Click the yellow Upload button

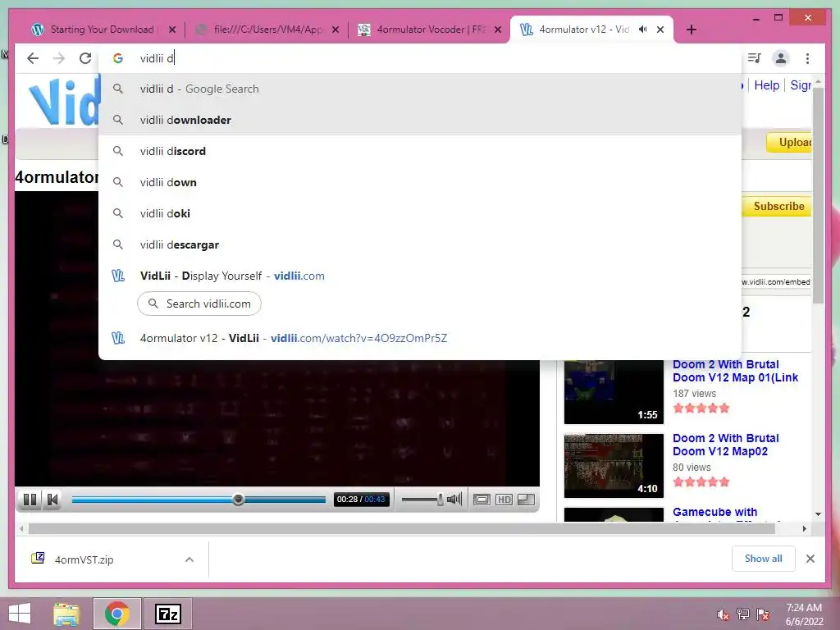pyautogui.click(x=790, y=143)
